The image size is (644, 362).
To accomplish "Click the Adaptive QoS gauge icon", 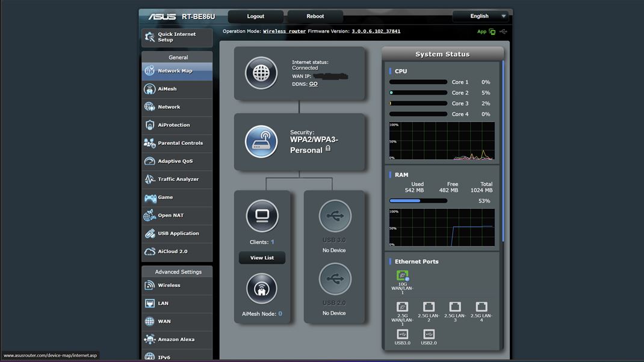I will coord(149,161).
